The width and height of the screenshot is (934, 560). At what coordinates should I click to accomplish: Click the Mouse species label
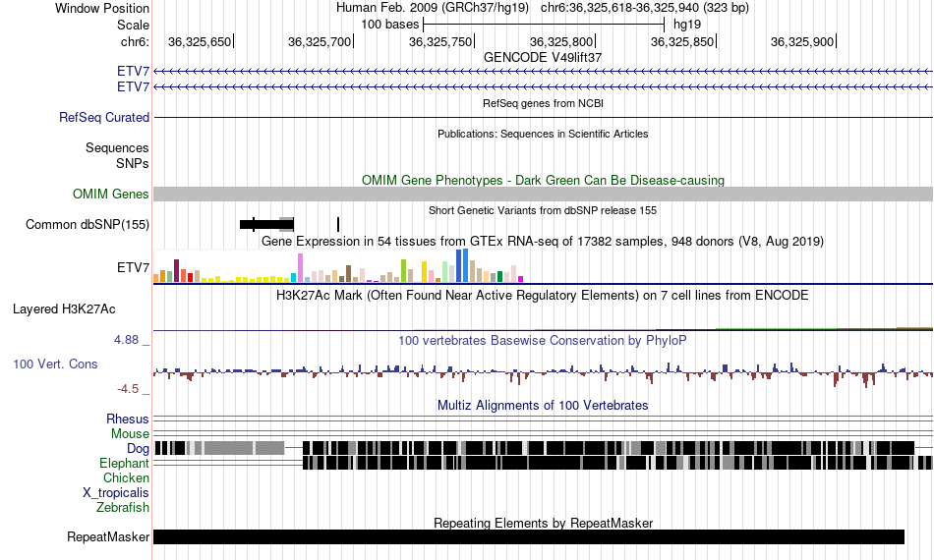[130, 434]
